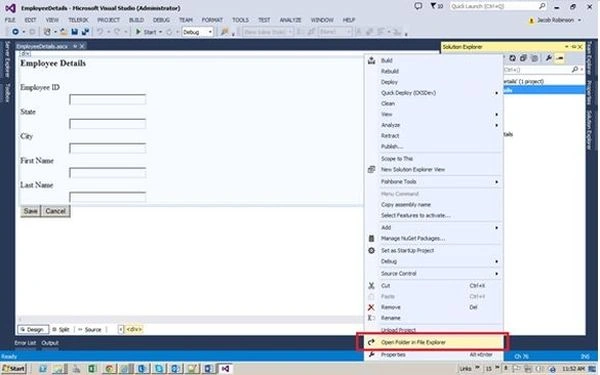Click Solution Explorer Collapse All icon

click(523, 58)
